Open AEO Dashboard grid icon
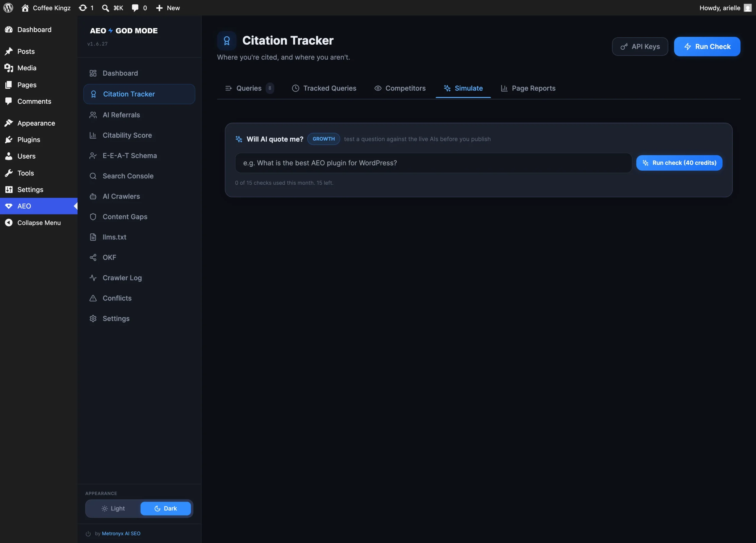This screenshot has width=756, height=543. pyautogui.click(x=93, y=73)
